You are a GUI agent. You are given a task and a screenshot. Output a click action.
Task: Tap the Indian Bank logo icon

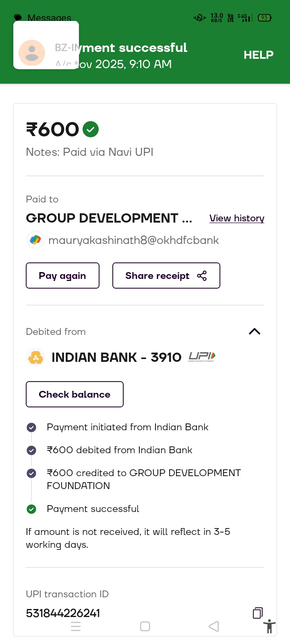[x=35, y=357]
